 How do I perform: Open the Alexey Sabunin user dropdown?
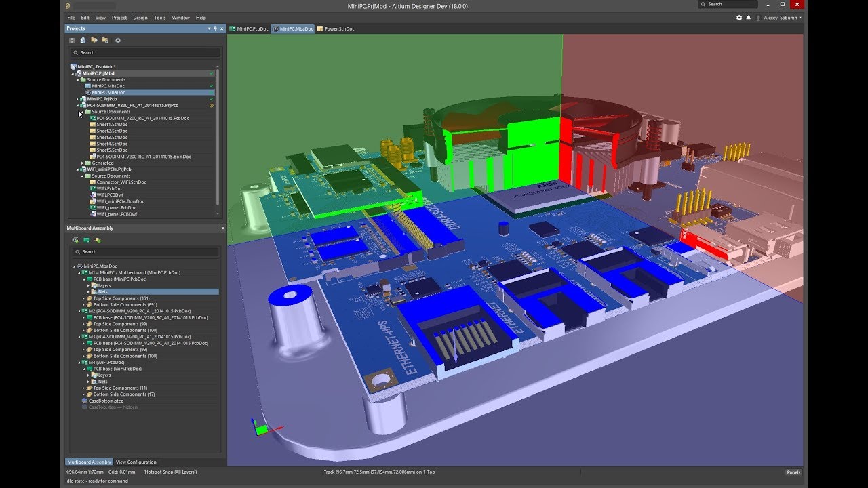[x=783, y=18]
